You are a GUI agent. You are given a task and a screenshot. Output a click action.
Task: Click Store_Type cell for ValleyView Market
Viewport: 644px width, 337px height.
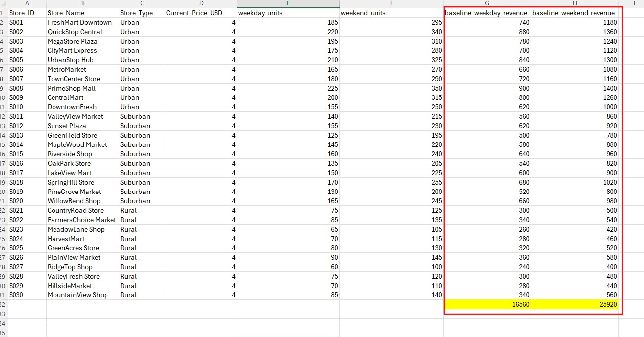pyautogui.click(x=135, y=116)
